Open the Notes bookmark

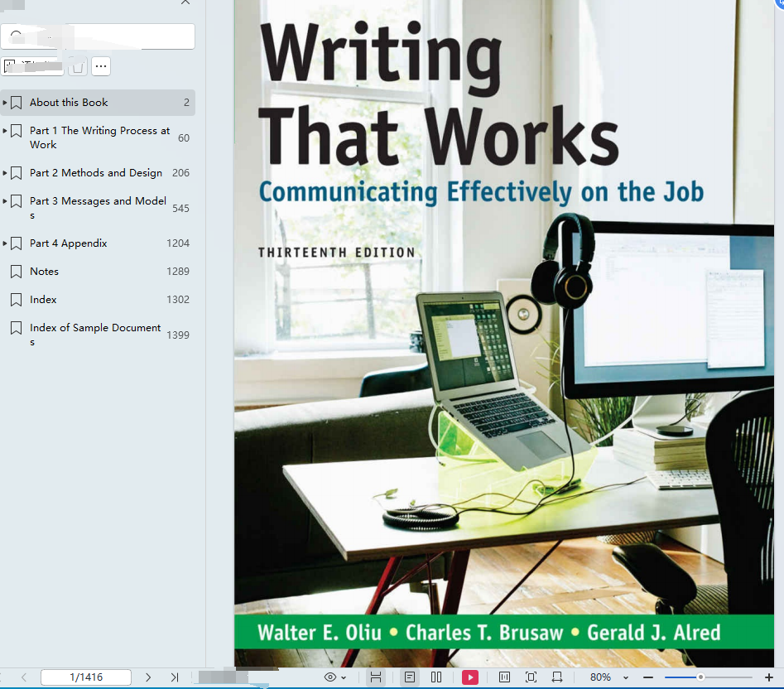98,272
